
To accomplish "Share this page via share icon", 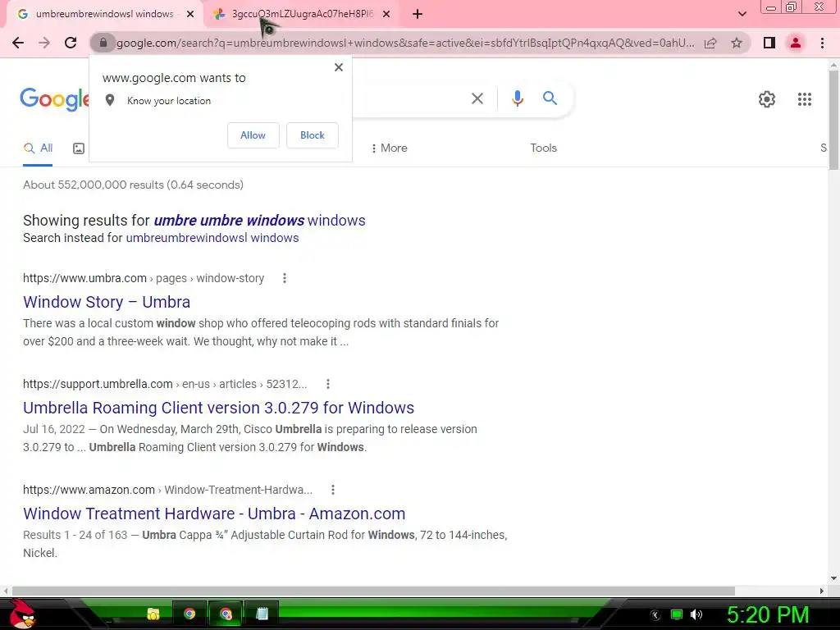I will pos(710,43).
